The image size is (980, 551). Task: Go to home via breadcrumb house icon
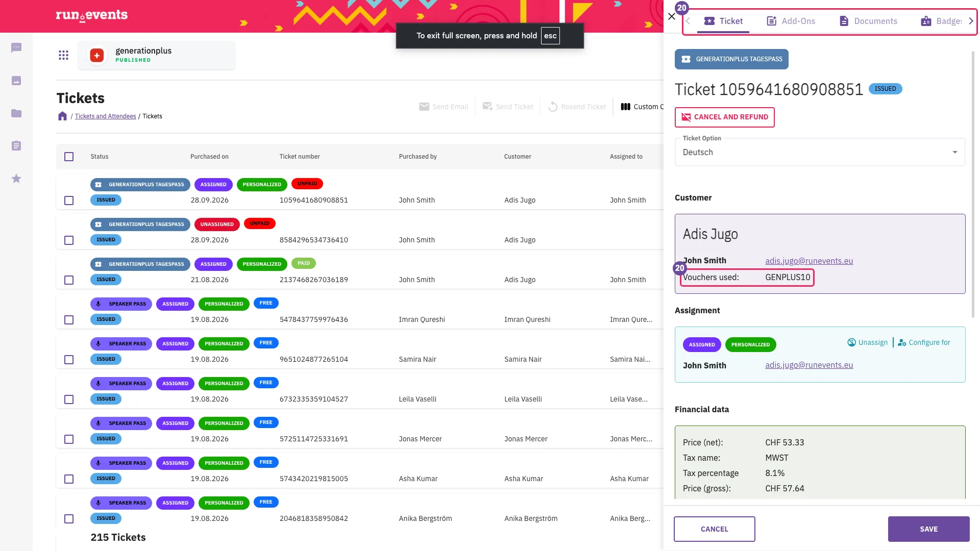pyautogui.click(x=62, y=116)
